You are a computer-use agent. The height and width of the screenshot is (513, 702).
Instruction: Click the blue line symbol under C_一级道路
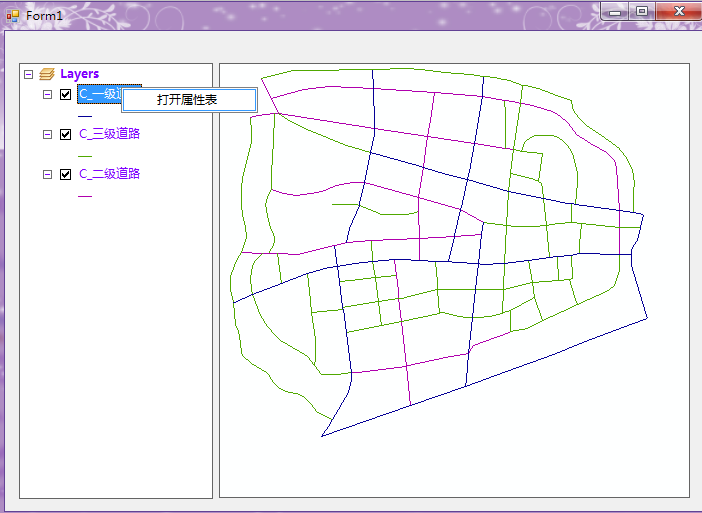tap(85, 115)
